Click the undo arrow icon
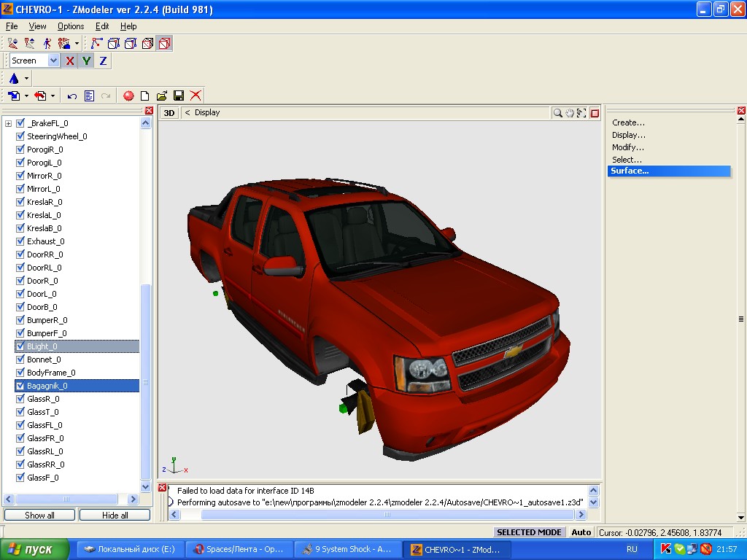747x560 pixels. [72, 96]
